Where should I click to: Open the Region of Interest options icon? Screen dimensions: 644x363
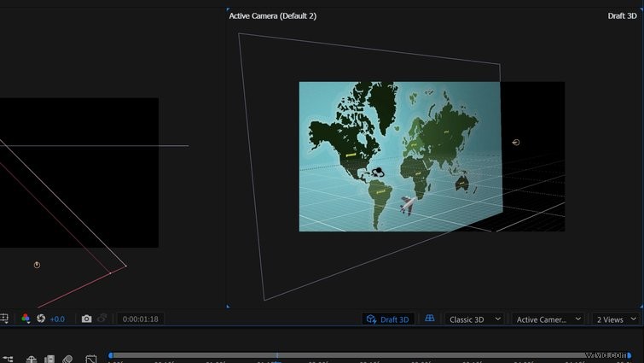coord(4,319)
